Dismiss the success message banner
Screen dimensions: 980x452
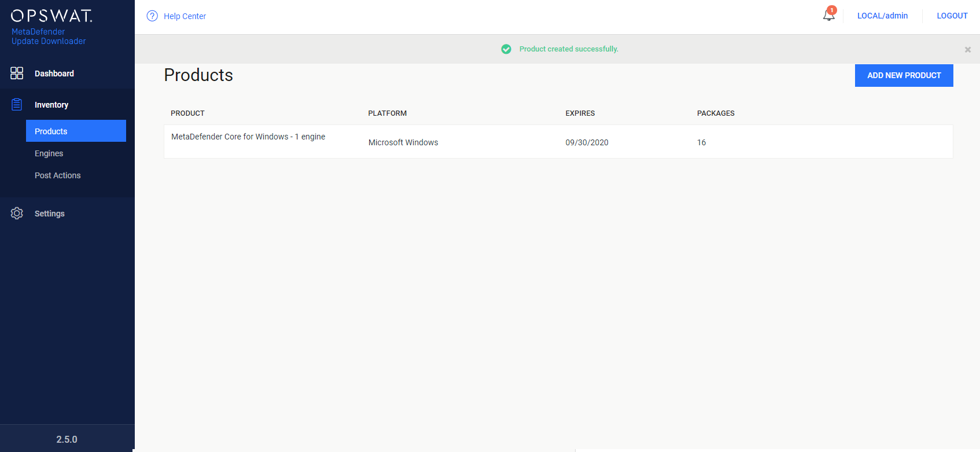click(x=967, y=50)
